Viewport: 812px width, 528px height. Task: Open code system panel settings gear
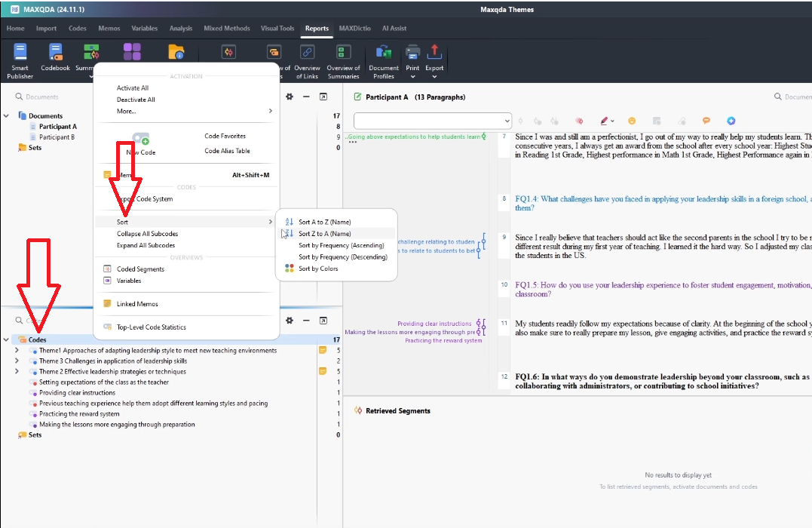pyautogui.click(x=290, y=321)
